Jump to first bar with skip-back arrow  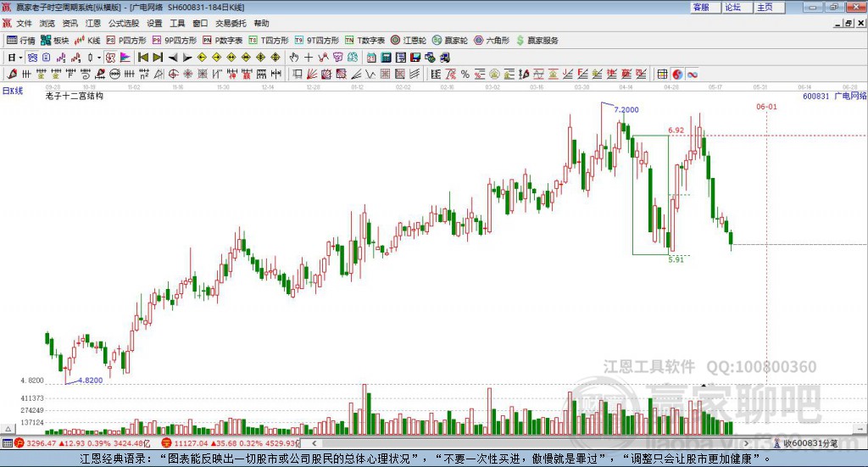click(142, 58)
